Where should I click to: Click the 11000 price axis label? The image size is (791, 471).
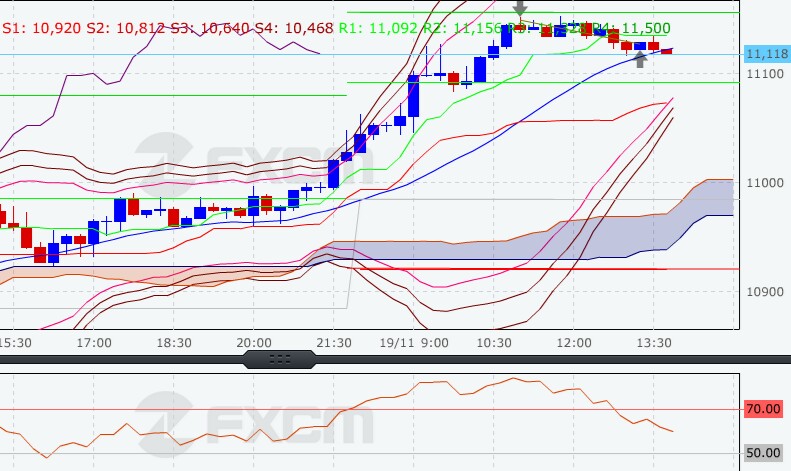(765, 183)
